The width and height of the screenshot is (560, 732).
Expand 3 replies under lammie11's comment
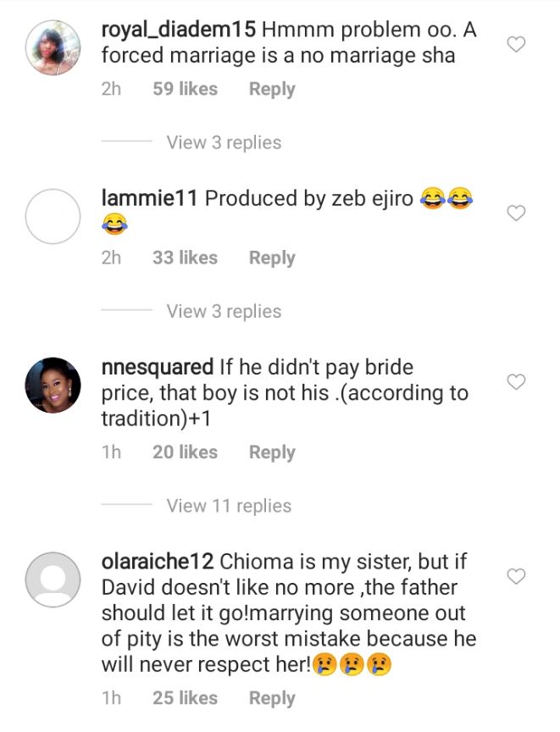pos(224,312)
